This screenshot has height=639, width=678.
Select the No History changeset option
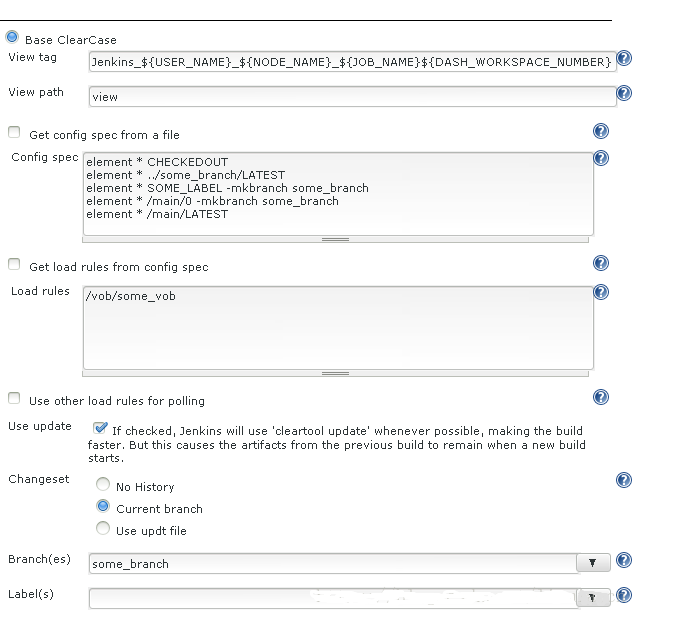pyautogui.click(x=103, y=485)
